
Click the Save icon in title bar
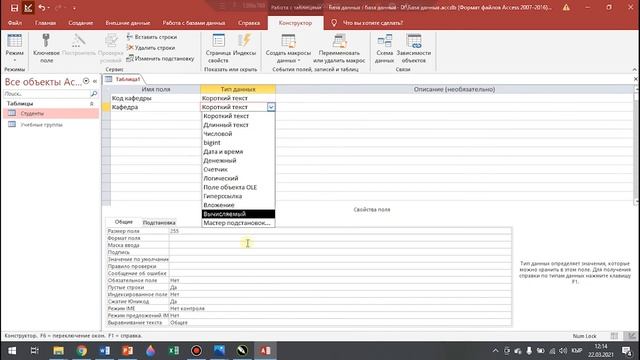pyautogui.click(x=14, y=8)
